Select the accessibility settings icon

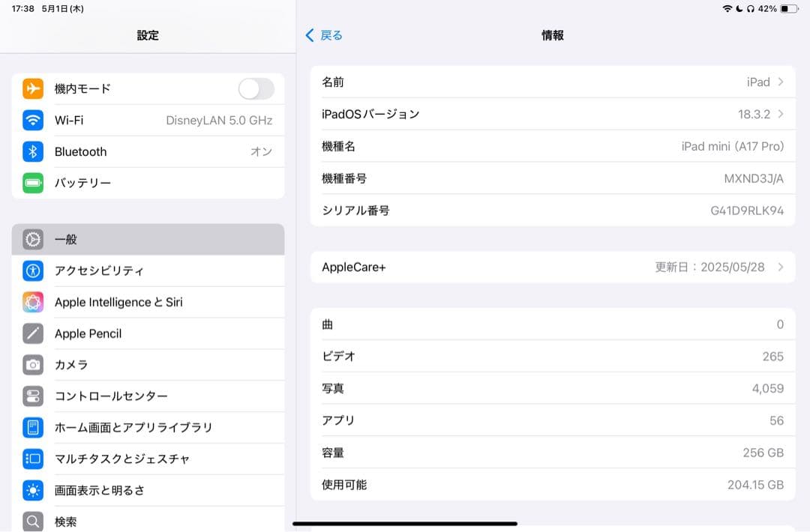coord(31,270)
